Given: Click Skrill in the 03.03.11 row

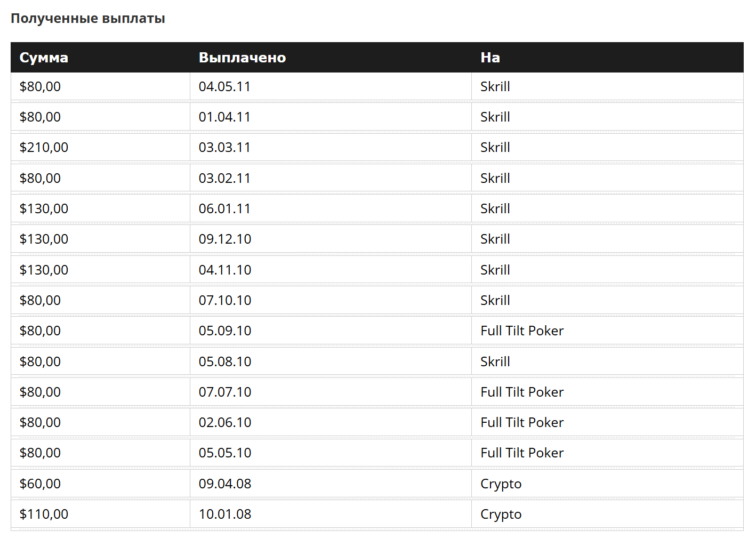Looking at the screenshot, I should click(495, 148).
